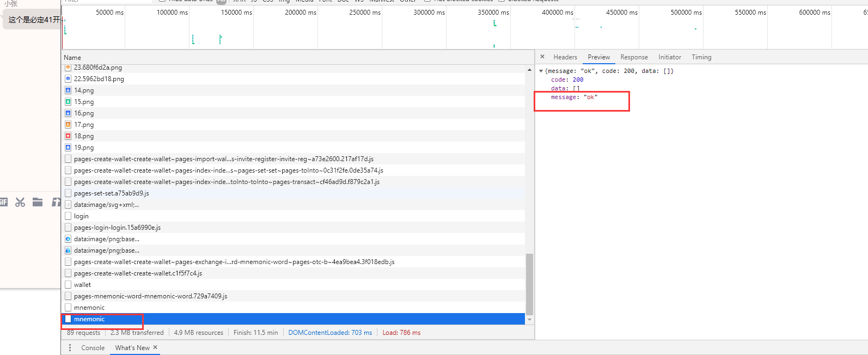The height and width of the screenshot is (355, 868).
Task: Open the three-dot drawer menu beside Console
Action: (70, 347)
